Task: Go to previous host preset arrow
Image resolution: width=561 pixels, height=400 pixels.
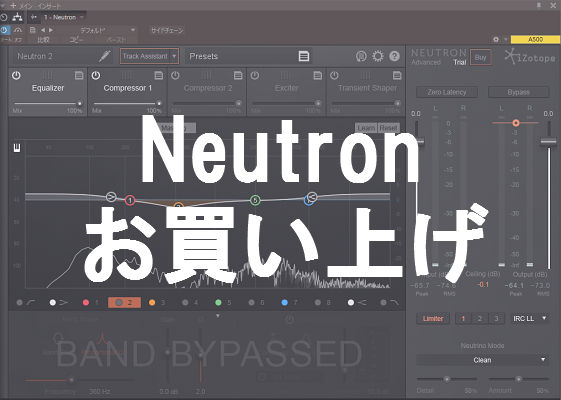Action: point(43,30)
